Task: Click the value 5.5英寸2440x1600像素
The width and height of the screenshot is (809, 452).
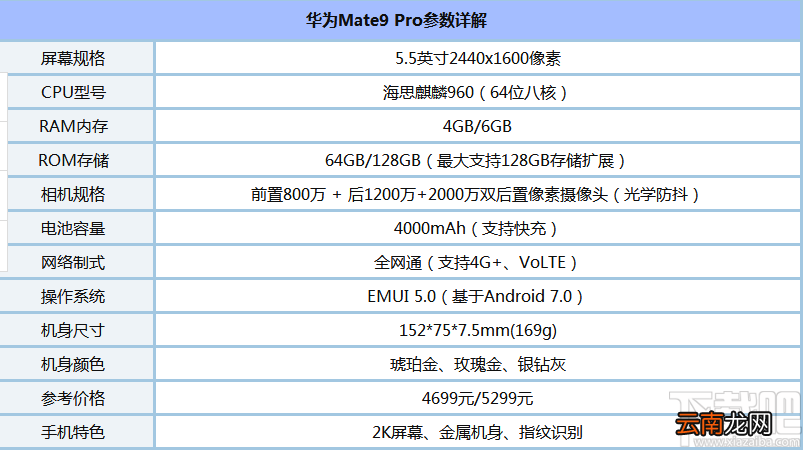Action: coord(478,58)
